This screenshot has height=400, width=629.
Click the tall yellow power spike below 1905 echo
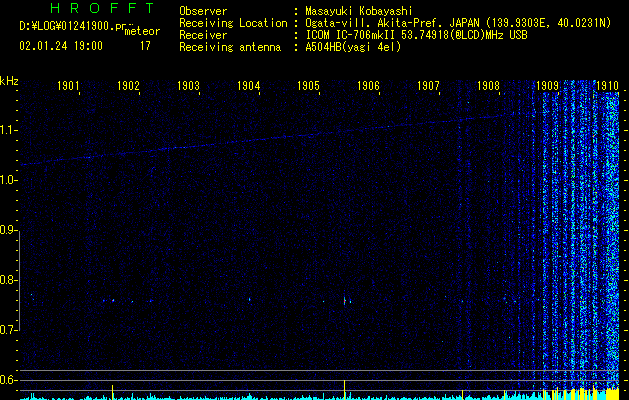tap(345, 390)
